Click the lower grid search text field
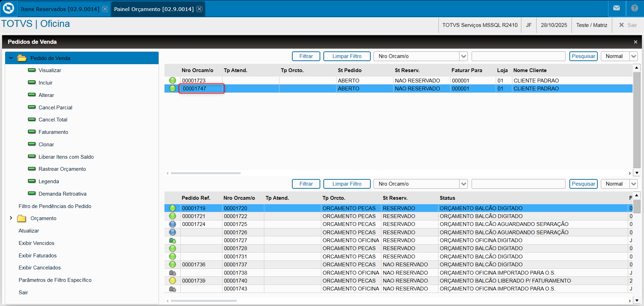The width and height of the screenshot is (644, 306). point(518,184)
